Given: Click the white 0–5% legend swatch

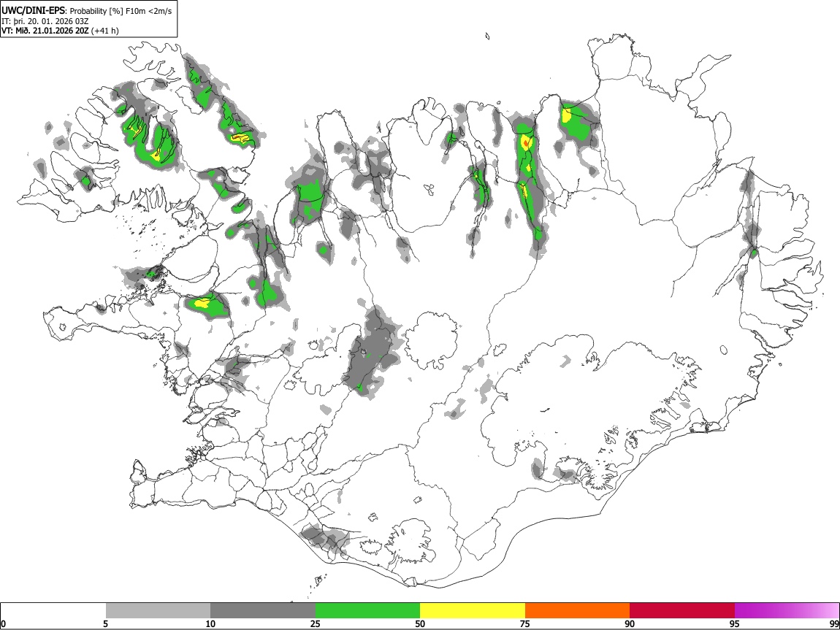Looking at the screenshot, I should (53, 611).
